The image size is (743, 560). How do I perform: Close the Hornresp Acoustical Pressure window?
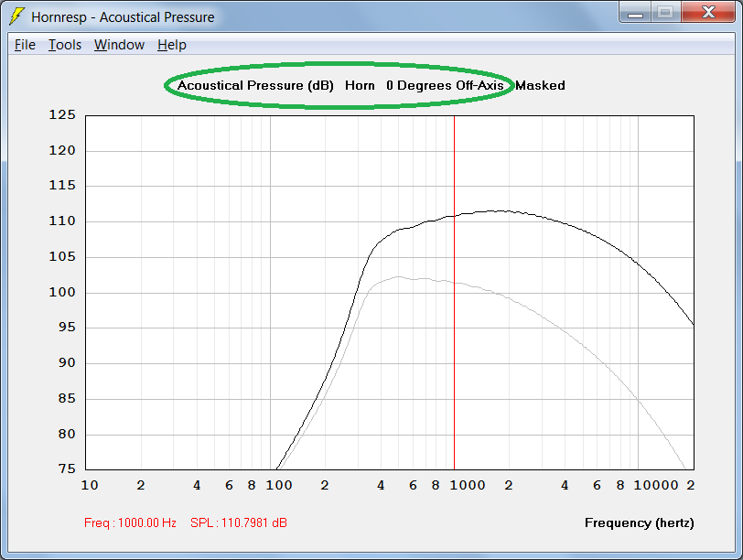pos(708,12)
